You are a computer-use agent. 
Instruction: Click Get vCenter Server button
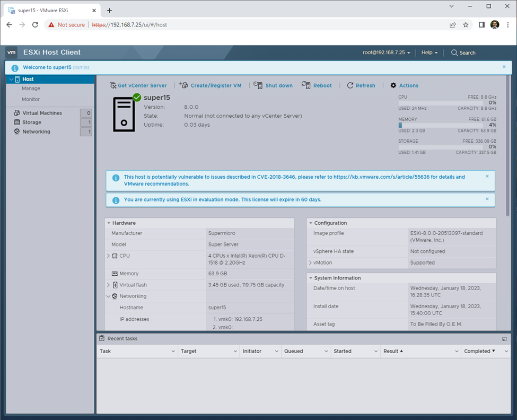pyautogui.click(x=138, y=85)
